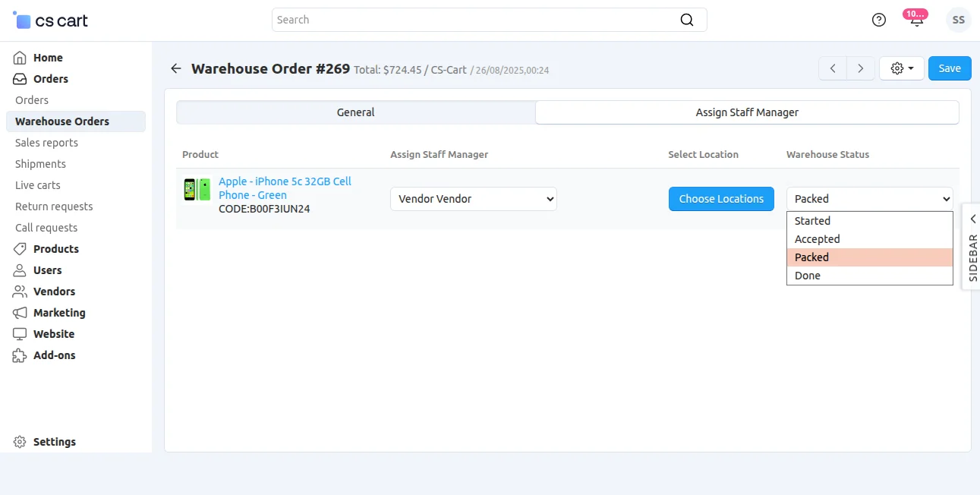Open the notifications bell icon
Viewport: 980px width, 495px height.
(x=917, y=21)
